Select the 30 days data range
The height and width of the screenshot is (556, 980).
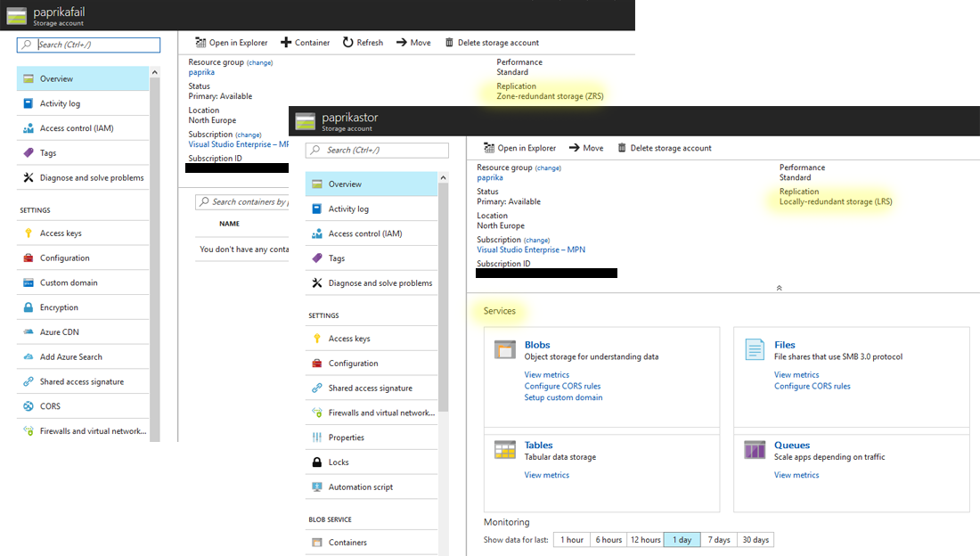[755, 539]
